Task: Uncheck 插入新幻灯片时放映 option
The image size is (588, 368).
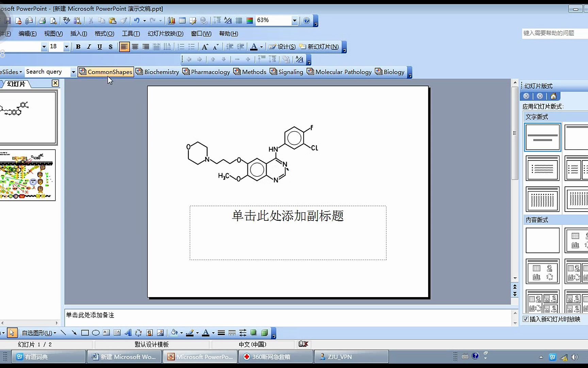Action: tap(526, 319)
